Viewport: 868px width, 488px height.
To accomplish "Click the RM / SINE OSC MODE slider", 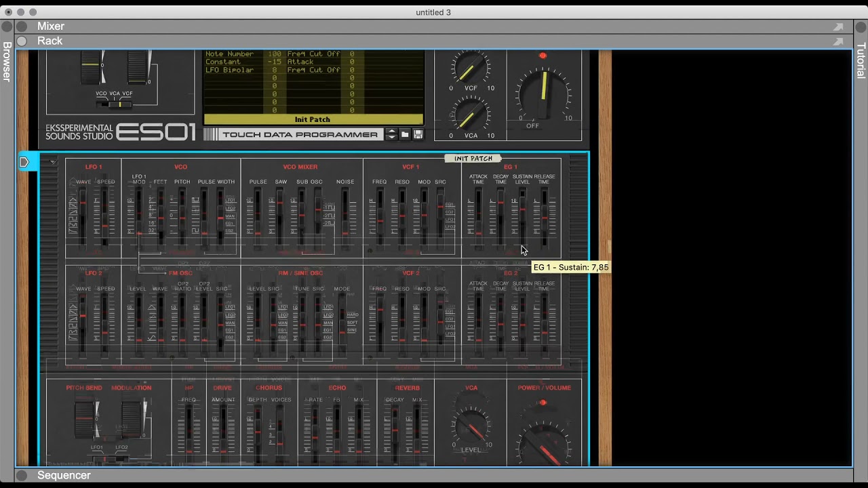I will (342, 324).
